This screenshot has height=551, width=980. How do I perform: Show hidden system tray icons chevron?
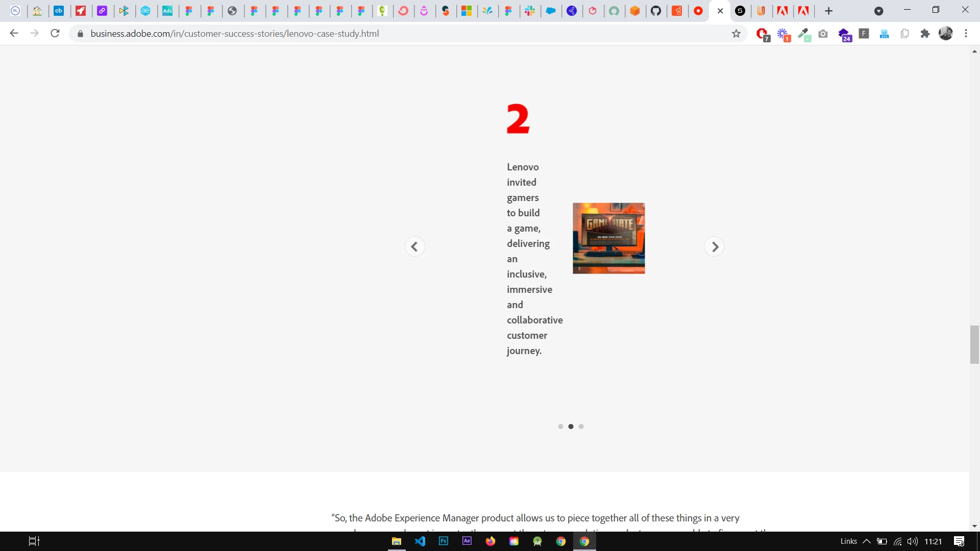pos(867,541)
